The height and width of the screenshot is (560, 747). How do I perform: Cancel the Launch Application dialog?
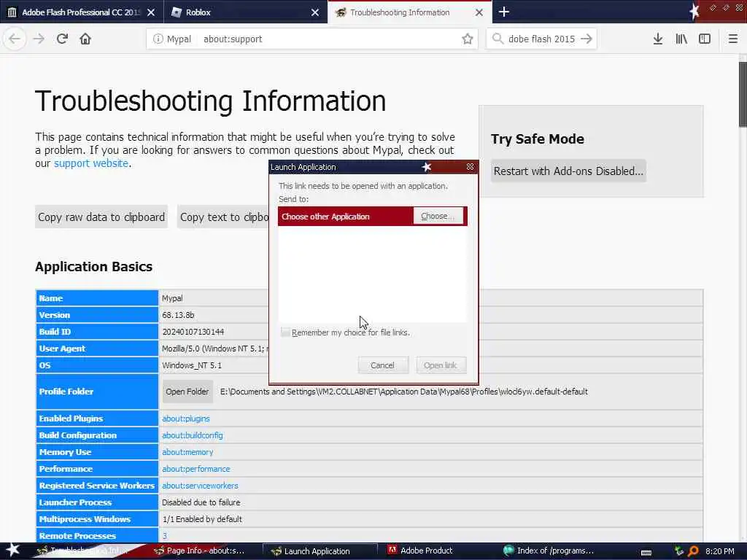(x=383, y=365)
